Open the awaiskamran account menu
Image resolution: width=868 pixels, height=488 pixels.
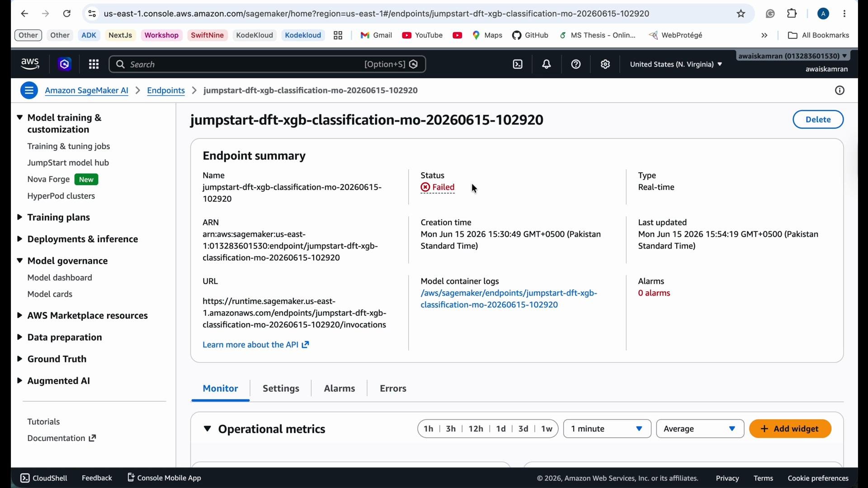793,56
